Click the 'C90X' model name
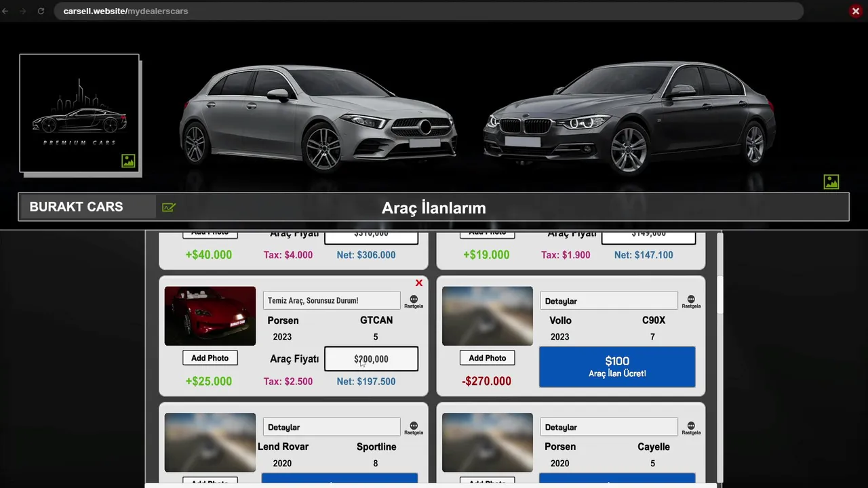Screen dimensions: 868x488 654,320
